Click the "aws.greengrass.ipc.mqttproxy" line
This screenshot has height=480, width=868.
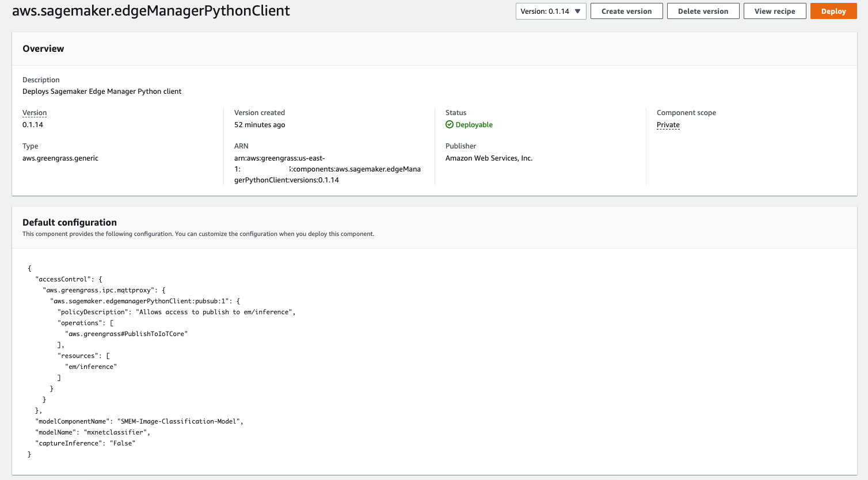coord(104,290)
